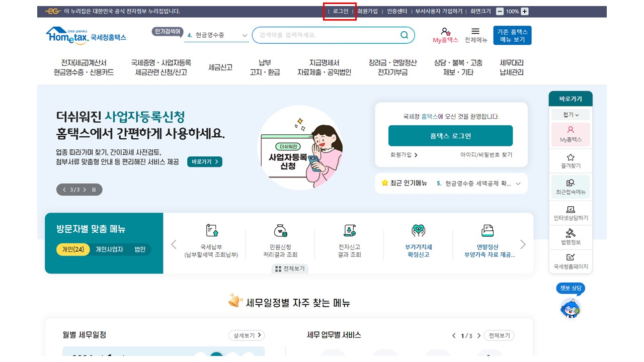Click 현금영수증 세액공제 popular menu text
The height and width of the screenshot is (362, 644).
coord(478,184)
